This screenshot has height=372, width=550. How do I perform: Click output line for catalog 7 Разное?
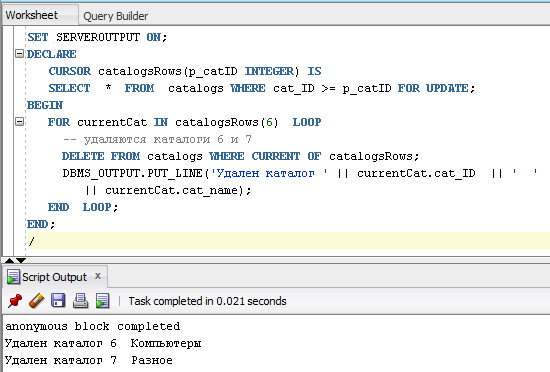(x=89, y=360)
